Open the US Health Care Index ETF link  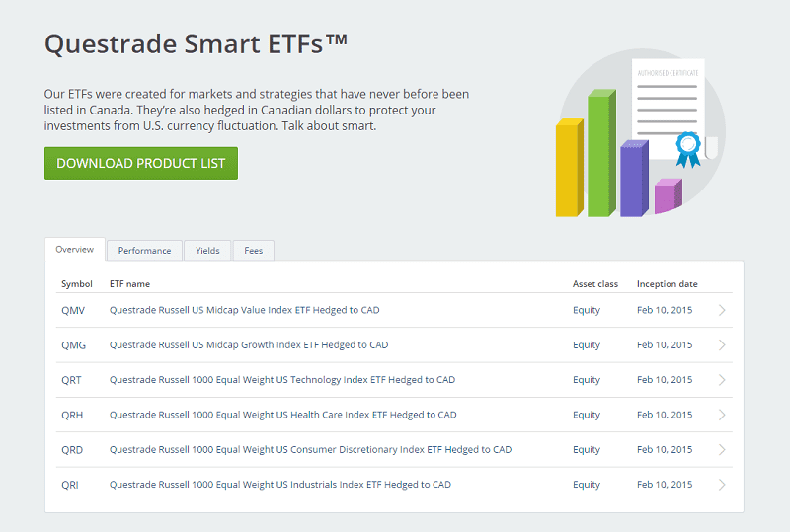(282, 415)
